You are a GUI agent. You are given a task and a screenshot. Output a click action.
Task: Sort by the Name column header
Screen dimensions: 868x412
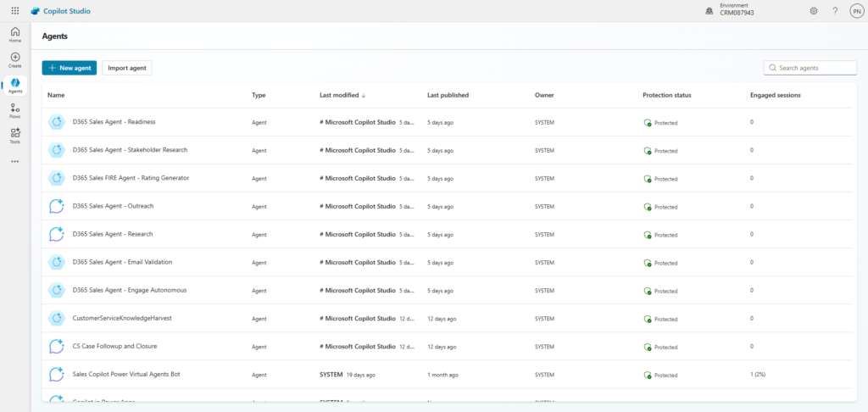(x=56, y=95)
